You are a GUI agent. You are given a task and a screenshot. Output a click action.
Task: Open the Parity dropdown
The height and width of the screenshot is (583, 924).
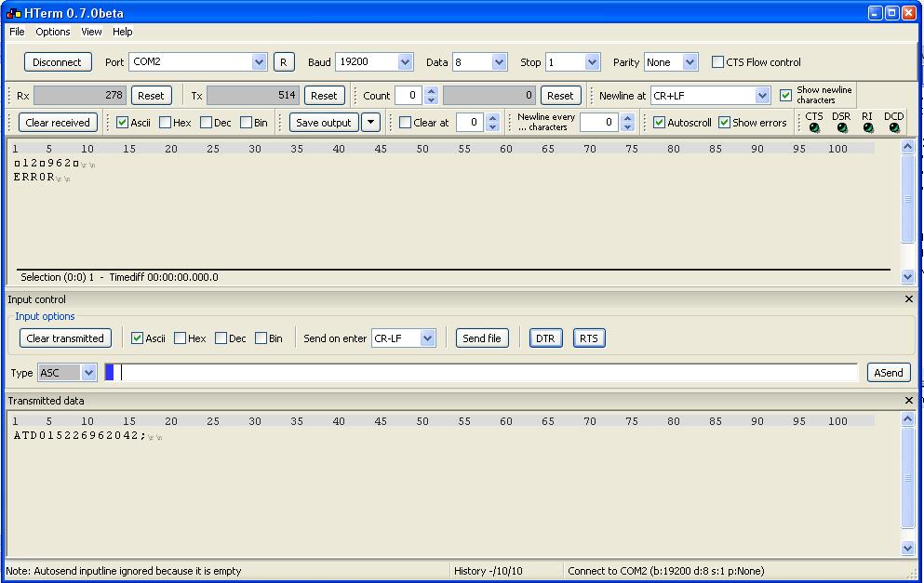point(690,61)
